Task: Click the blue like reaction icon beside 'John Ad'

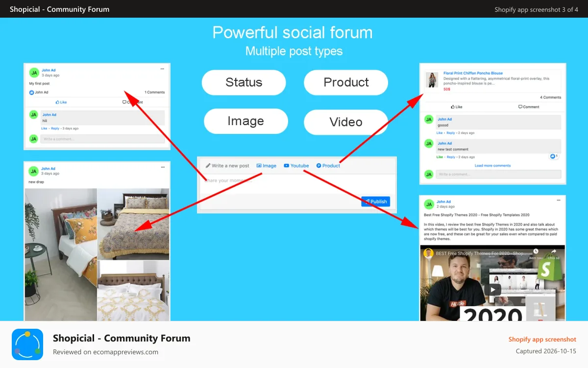Action: (x=32, y=92)
